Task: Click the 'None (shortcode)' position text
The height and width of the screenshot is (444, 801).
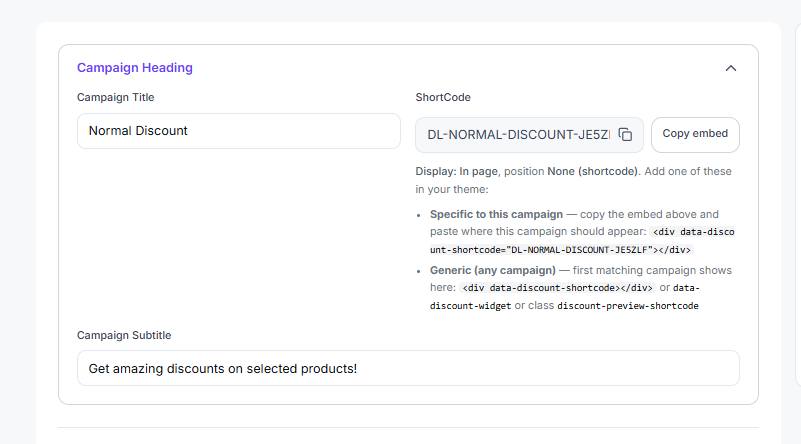Action: pos(593,171)
